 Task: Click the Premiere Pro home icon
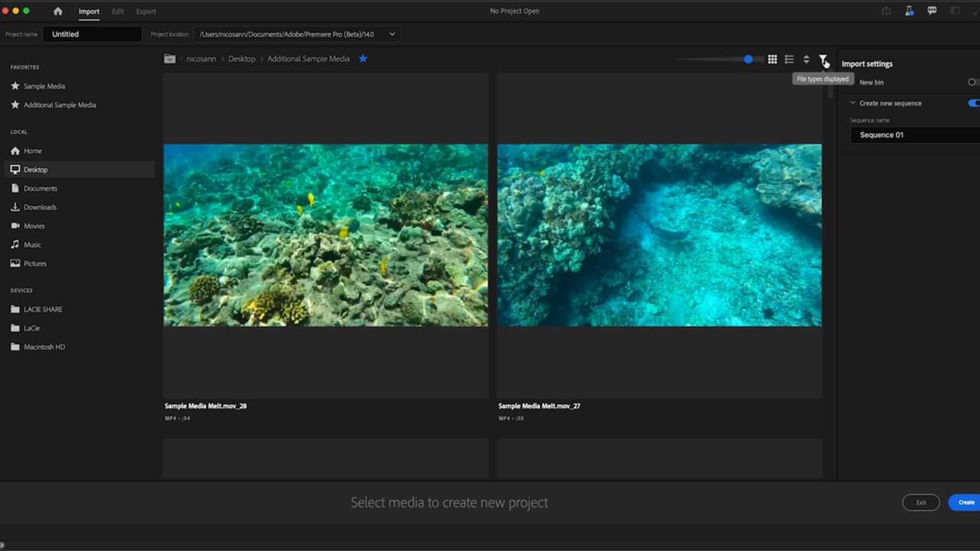[57, 11]
